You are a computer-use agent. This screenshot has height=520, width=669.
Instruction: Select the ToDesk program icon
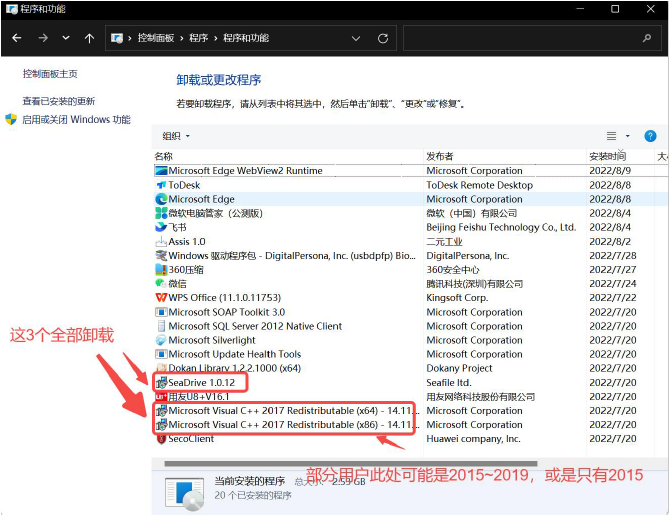pos(161,185)
